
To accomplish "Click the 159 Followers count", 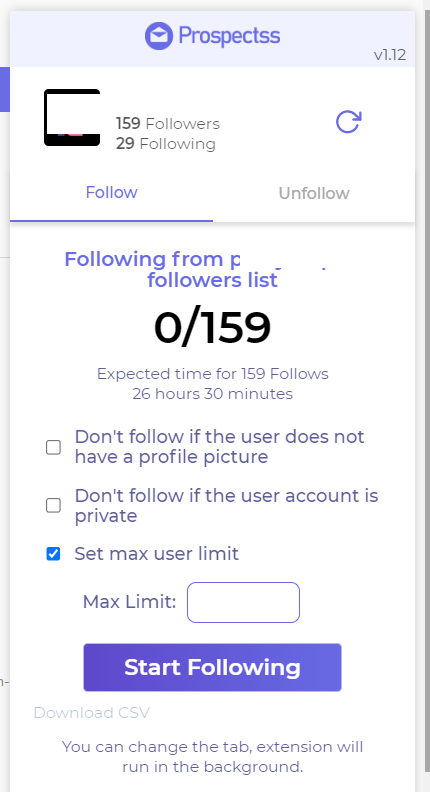I will (168, 124).
